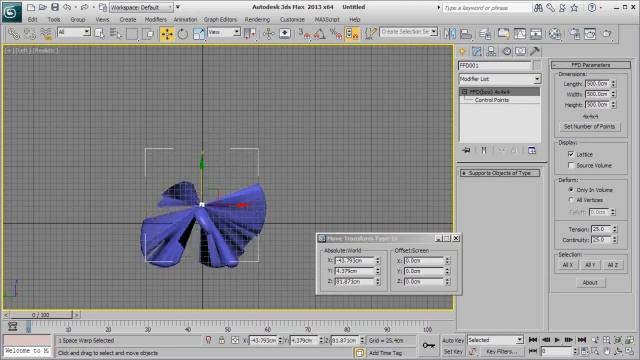Collapse the FFD(box) 4x4x4 stack entry

tap(464, 92)
